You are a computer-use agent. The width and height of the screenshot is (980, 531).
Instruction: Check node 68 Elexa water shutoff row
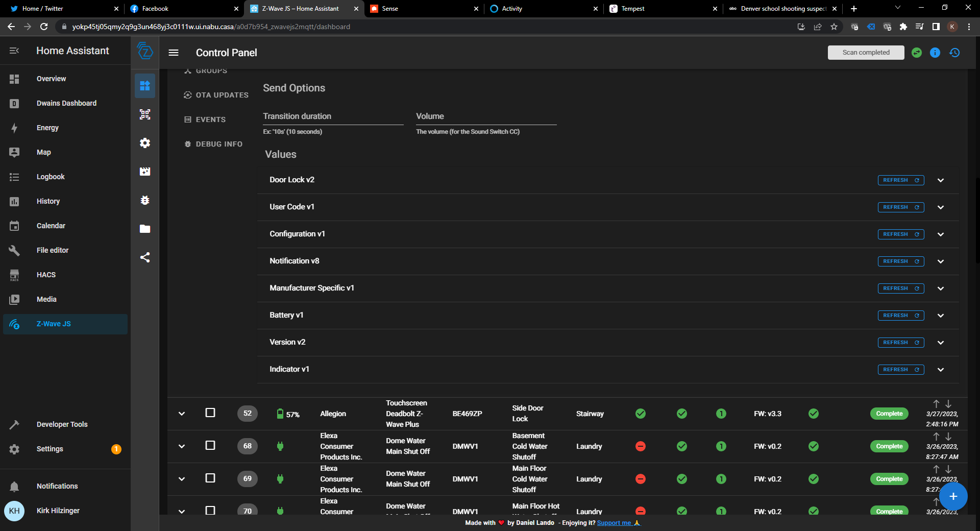click(210, 446)
